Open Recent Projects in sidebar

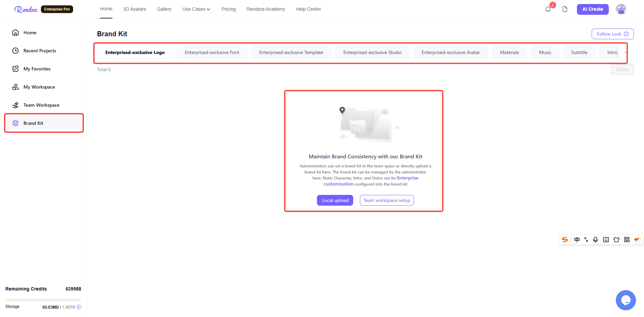point(43,51)
